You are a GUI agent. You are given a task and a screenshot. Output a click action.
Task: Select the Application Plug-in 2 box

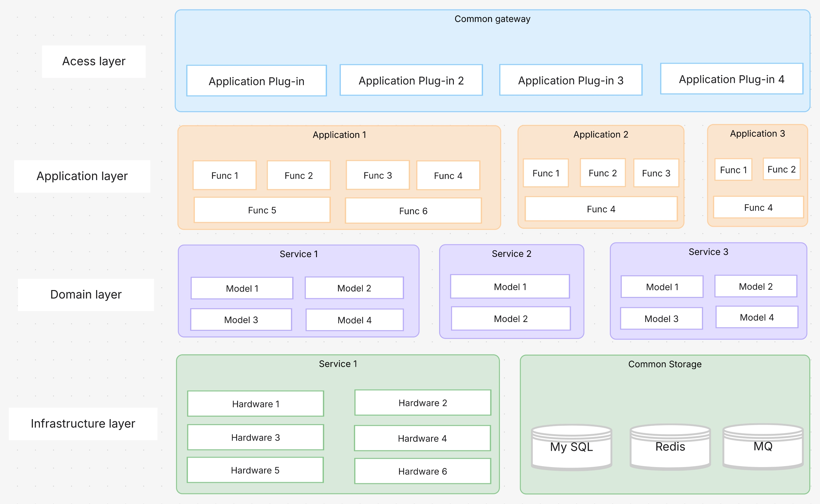[411, 80]
